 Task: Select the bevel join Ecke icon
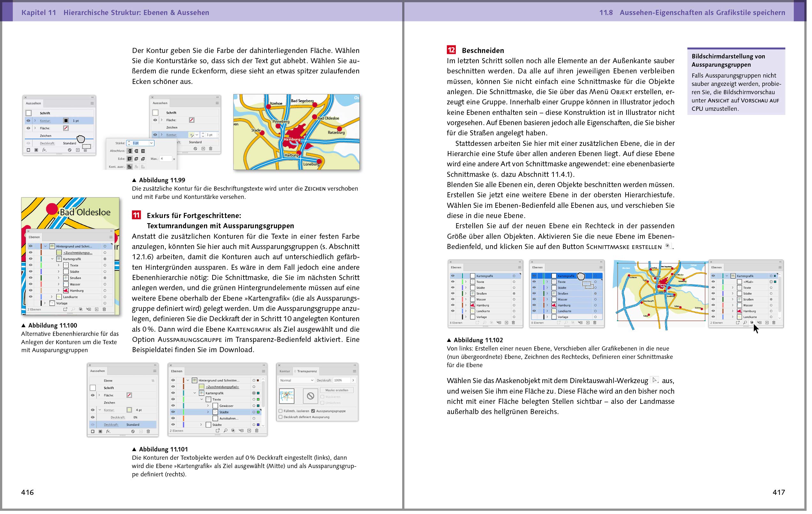144,160
